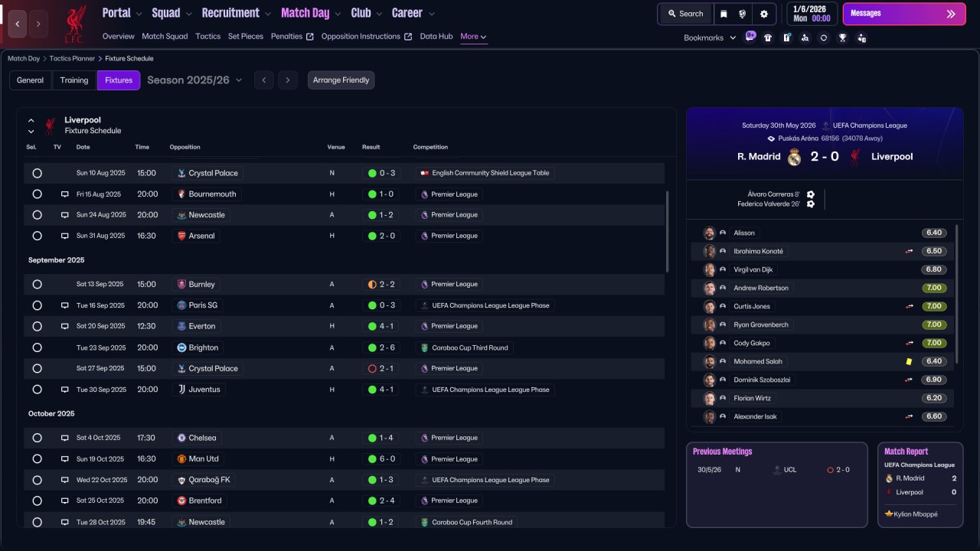980x551 pixels.
Task: Select the Crystal Palace 10 Aug fixture radio
Action: (x=37, y=173)
